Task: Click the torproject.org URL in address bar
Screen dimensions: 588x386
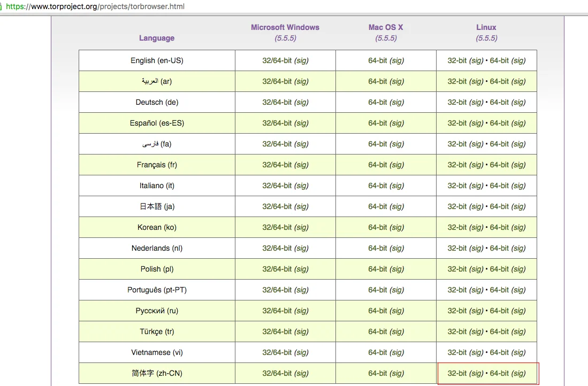Action: click(x=95, y=6)
